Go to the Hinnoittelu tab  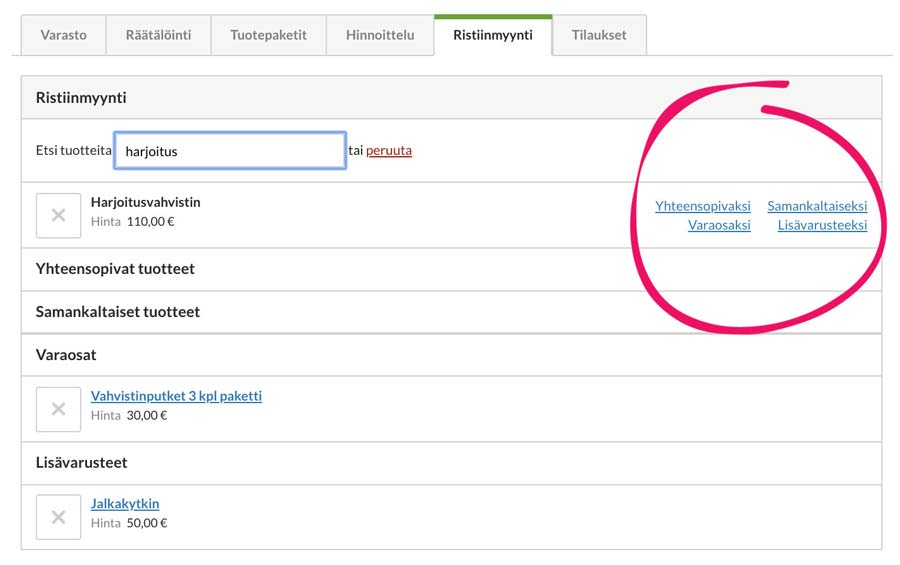click(380, 35)
